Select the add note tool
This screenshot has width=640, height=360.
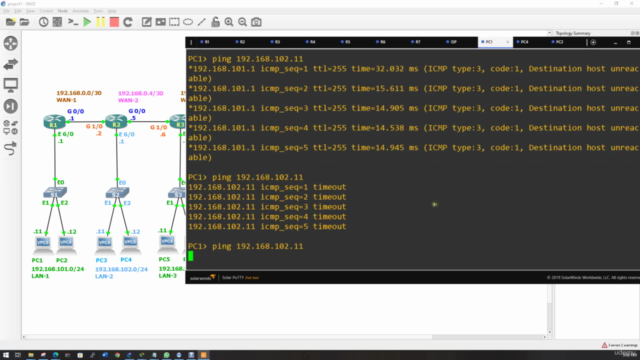coord(146,22)
